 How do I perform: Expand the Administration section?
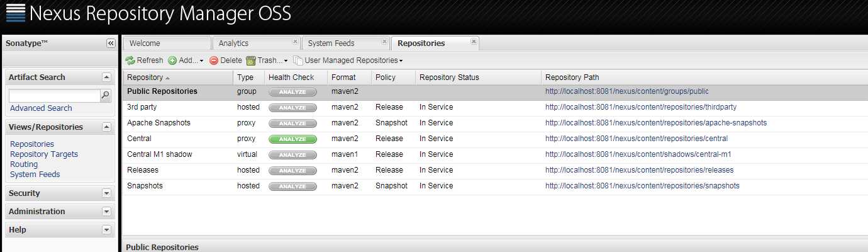tap(106, 212)
